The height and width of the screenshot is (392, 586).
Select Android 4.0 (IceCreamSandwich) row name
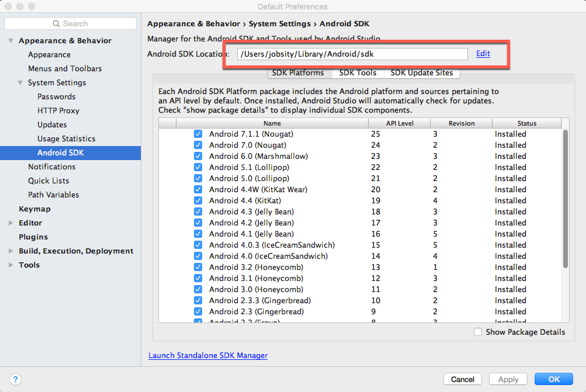pyautogui.click(x=268, y=256)
